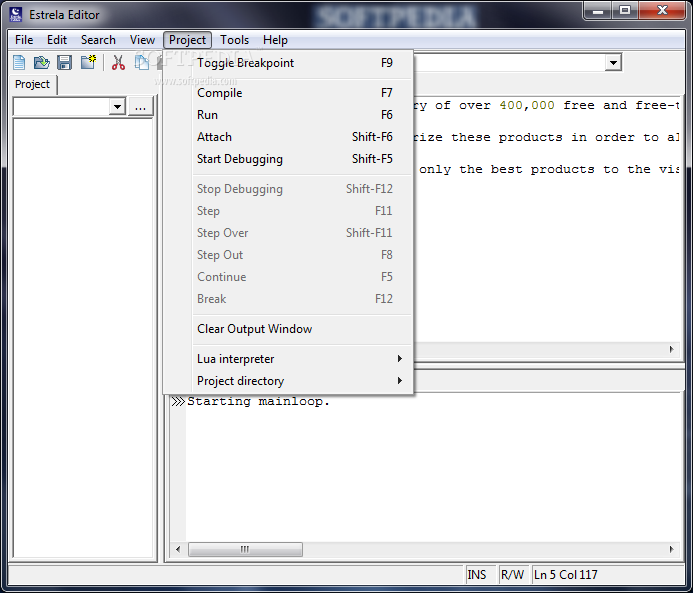Click the output pane scroll right arrow
Screen dimensions: 693x593
tap(671, 549)
